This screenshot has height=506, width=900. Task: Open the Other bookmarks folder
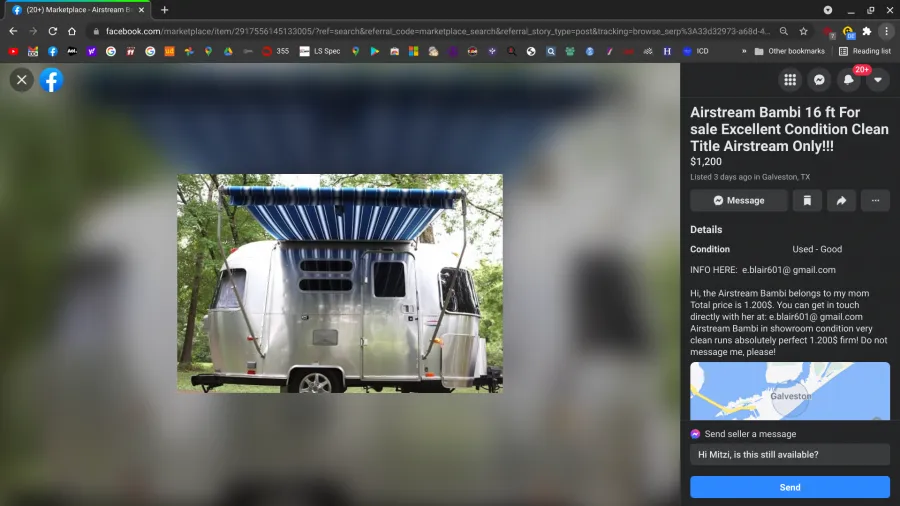point(789,51)
